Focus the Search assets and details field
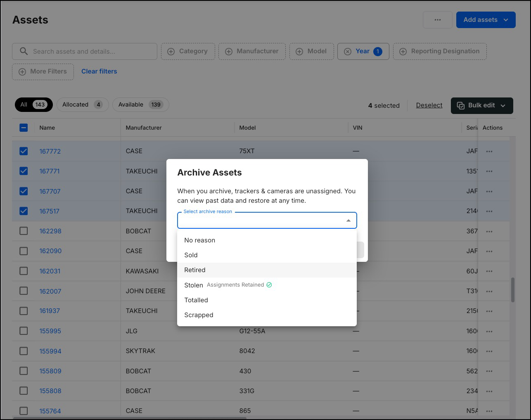The width and height of the screenshot is (531, 420). click(85, 51)
